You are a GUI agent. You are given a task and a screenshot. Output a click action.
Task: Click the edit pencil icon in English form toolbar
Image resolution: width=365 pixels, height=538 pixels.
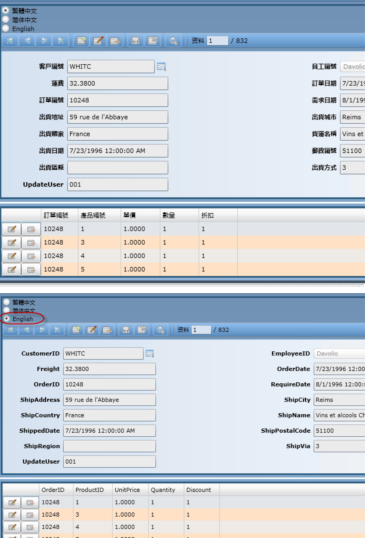coord(92,330)
